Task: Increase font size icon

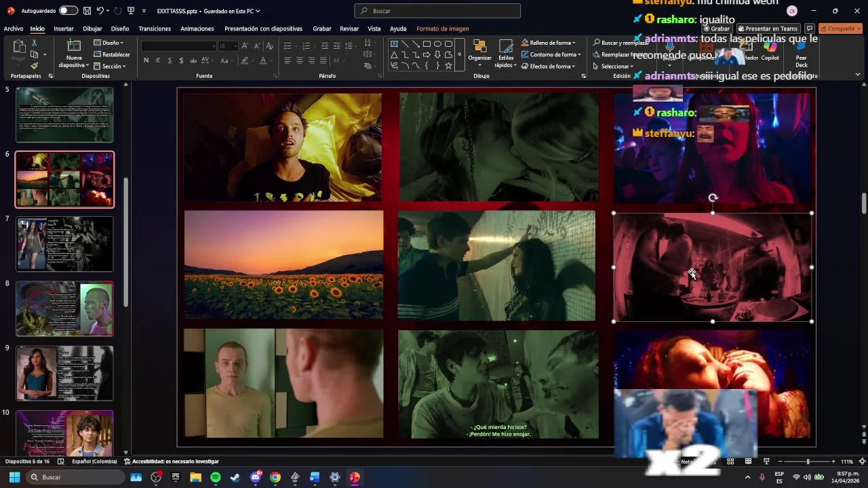Action: [x=245, y=45]
